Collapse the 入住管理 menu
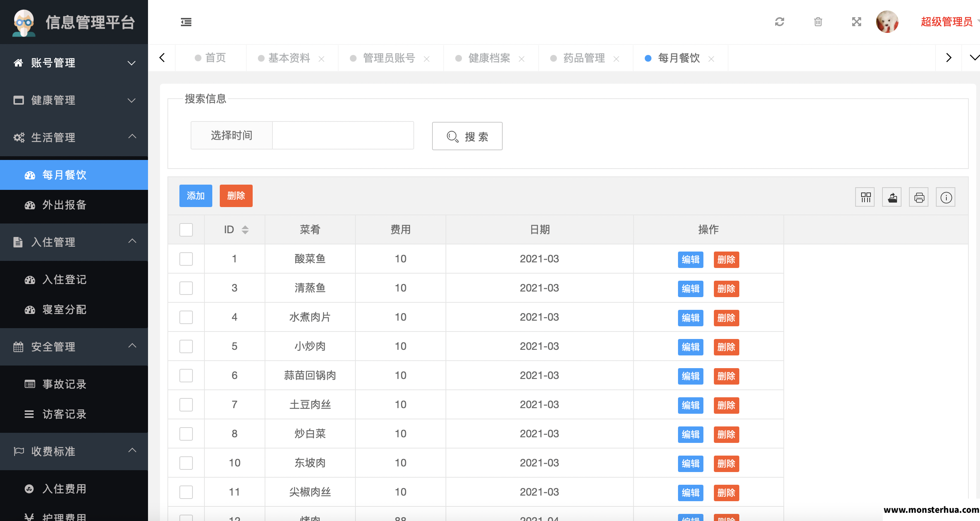 74,242
